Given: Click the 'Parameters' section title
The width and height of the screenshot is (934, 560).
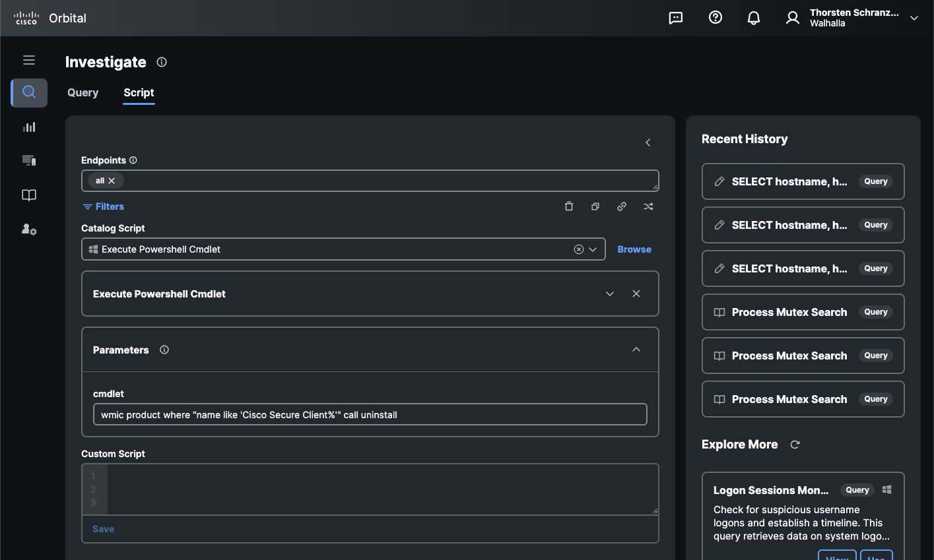Looking at the screenshot, I should tap(121, 350).
